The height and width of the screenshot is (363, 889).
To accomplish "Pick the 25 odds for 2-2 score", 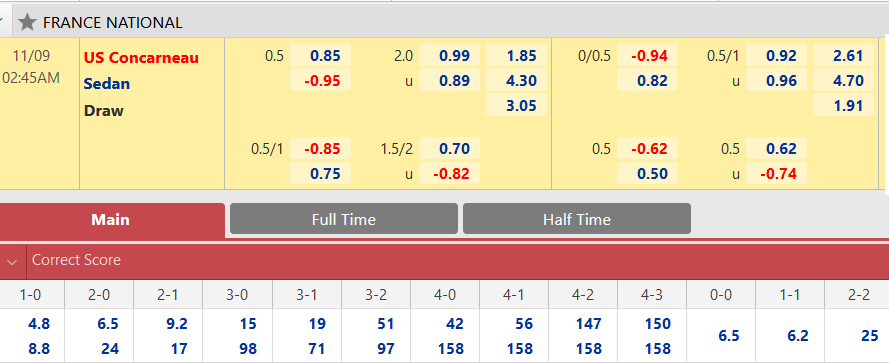I will tap(870, 336).
